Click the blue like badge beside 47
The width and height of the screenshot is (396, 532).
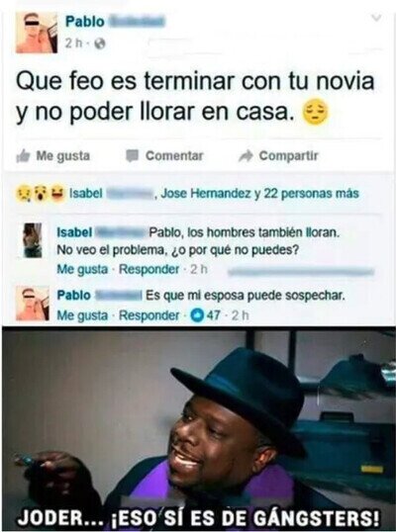(196, 315)
